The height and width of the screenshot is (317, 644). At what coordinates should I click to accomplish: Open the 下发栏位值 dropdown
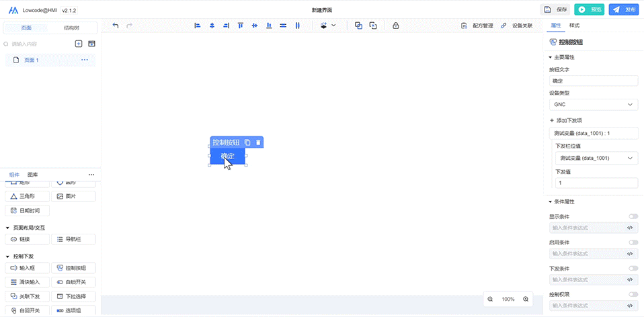pos(596,158)
